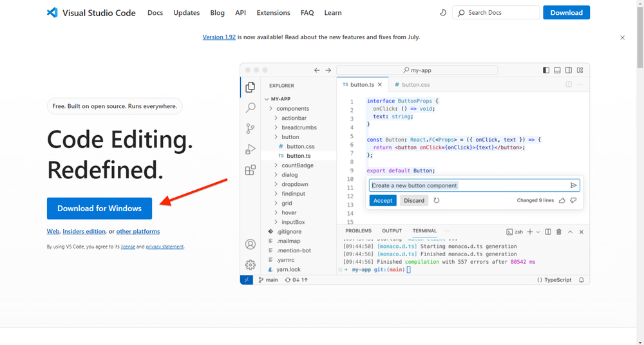Switch to the OUTPUT panel tab

(x=392, y=231)
